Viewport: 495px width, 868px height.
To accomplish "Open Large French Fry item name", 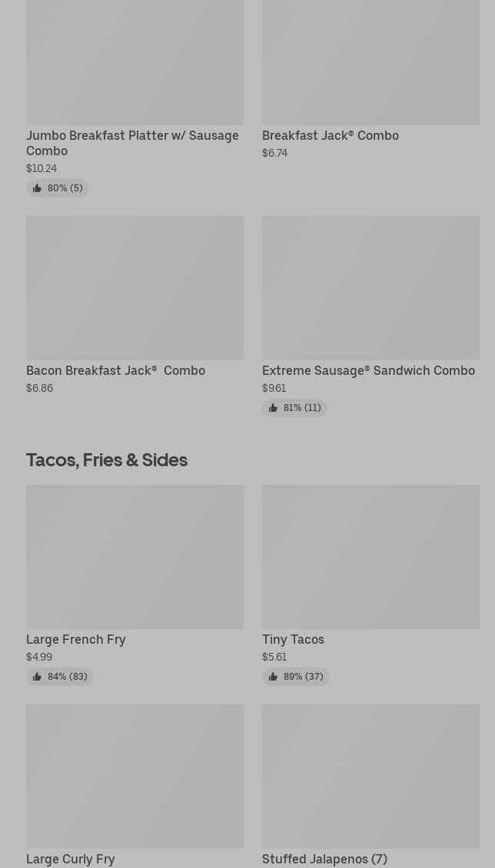I will tap(75, 639).
